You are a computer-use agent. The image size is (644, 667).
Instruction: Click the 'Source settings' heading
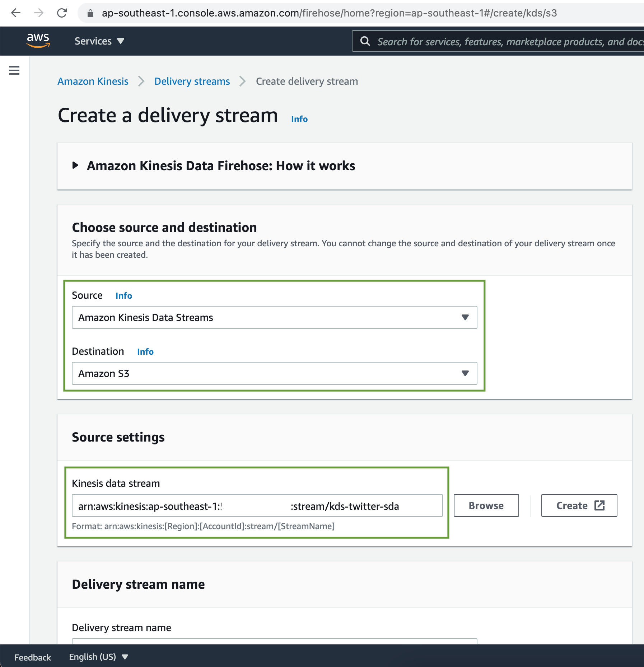[118, 437]
